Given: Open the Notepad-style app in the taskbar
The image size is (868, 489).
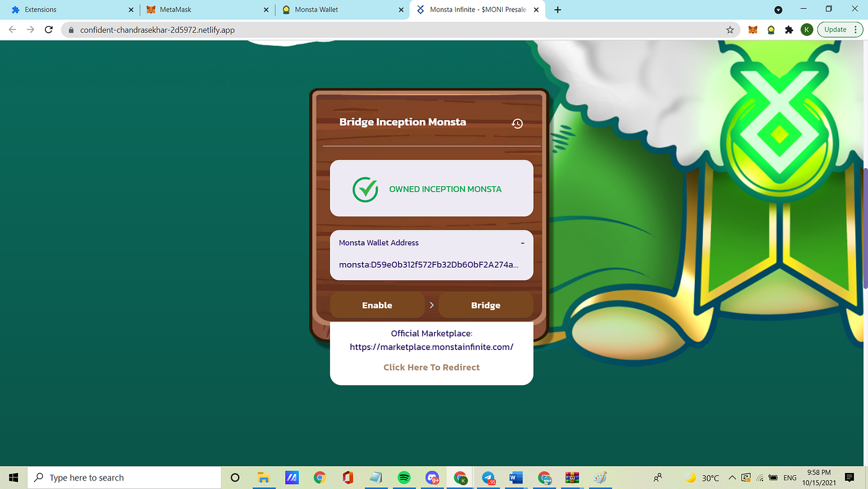Looking at the screenshot, I should coord(376,478).
